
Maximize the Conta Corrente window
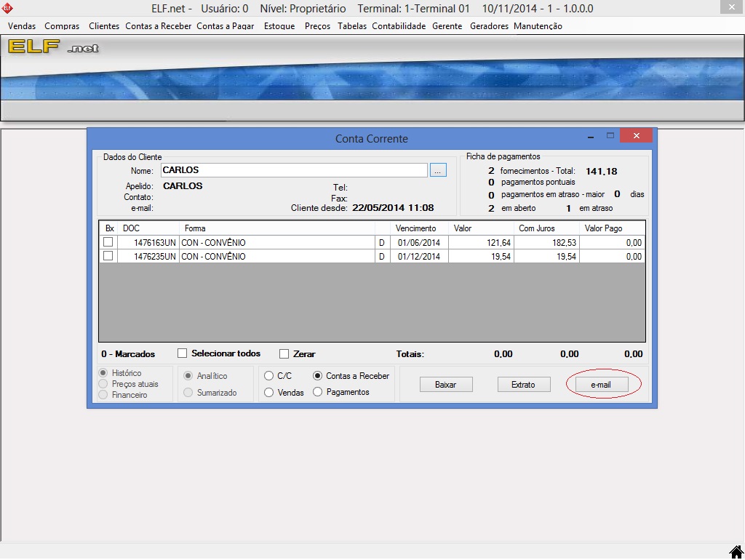pyautogui.click(x=610, y=136)
